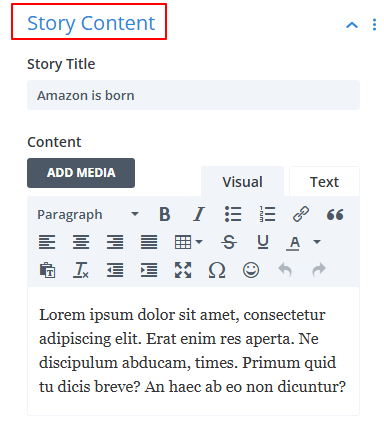Insert a bulleted list
384x439 pixels.
pos(233,214)
